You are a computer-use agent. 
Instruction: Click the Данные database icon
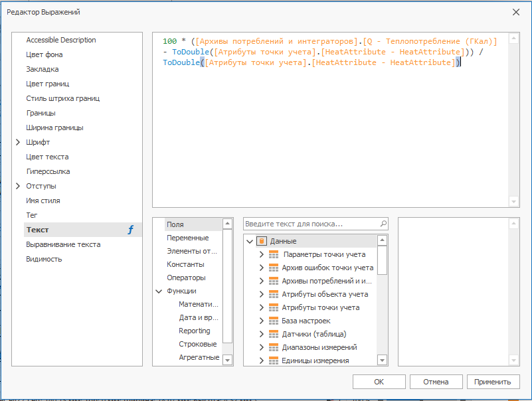[262, 241]
